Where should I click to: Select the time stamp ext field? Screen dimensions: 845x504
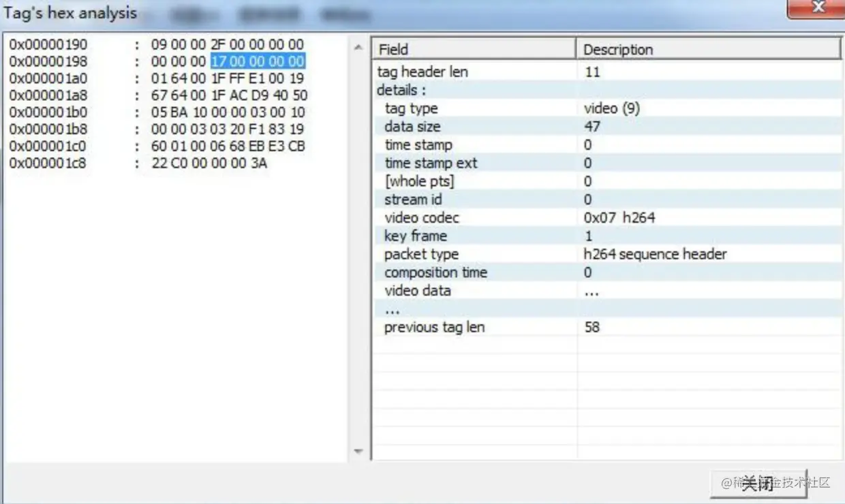coord(431,163)
